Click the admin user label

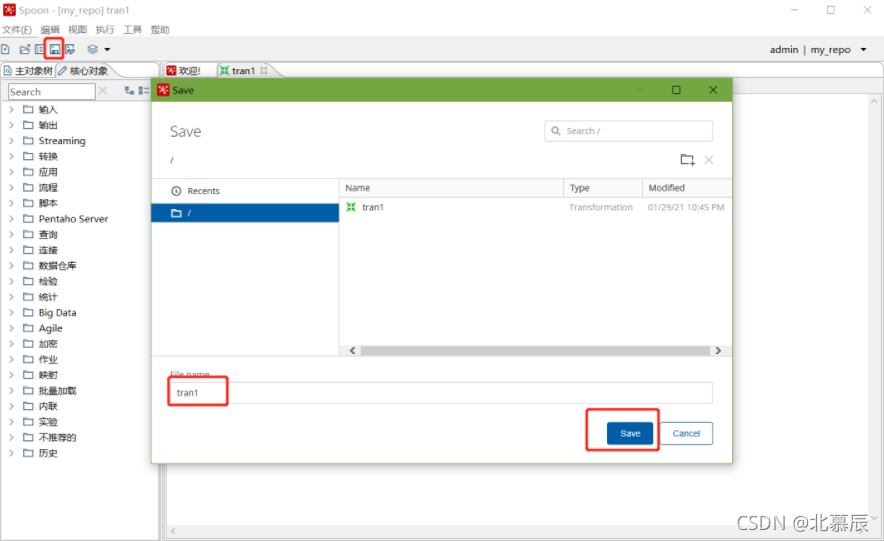[784, 50]
